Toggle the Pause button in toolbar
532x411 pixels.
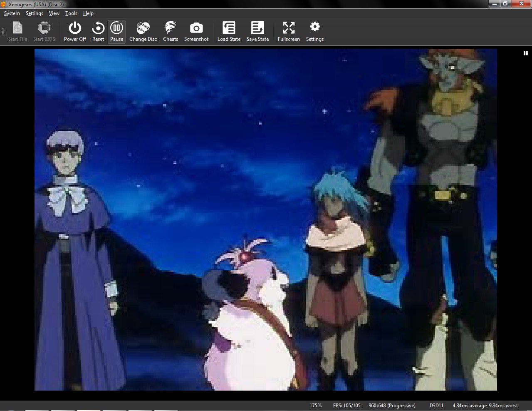[116, 32]
